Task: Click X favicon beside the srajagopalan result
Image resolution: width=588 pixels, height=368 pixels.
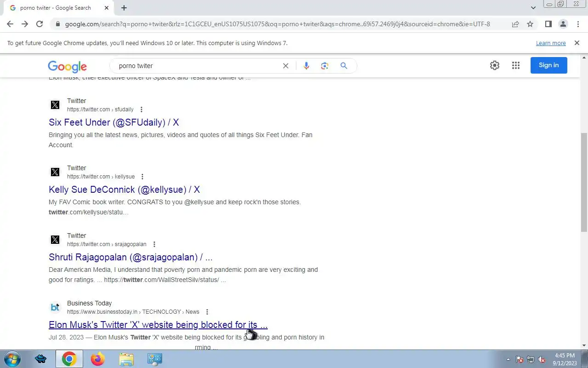Action: [x=55, y=240]
